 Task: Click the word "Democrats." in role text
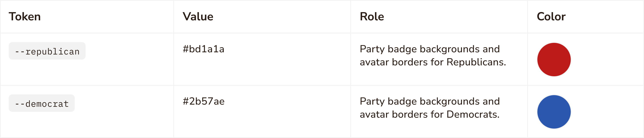click(473, 115)
